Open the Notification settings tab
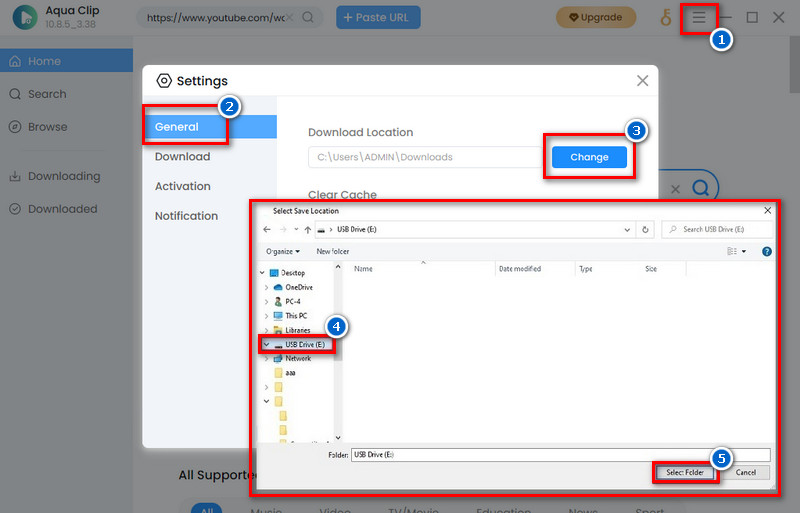 coord(186,216)
